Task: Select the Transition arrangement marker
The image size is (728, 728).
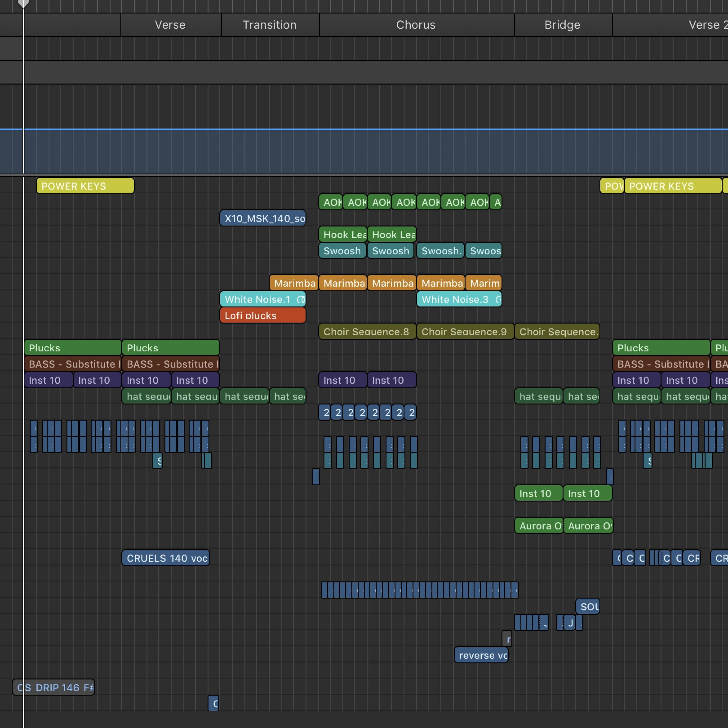Action: pos(270,25)
